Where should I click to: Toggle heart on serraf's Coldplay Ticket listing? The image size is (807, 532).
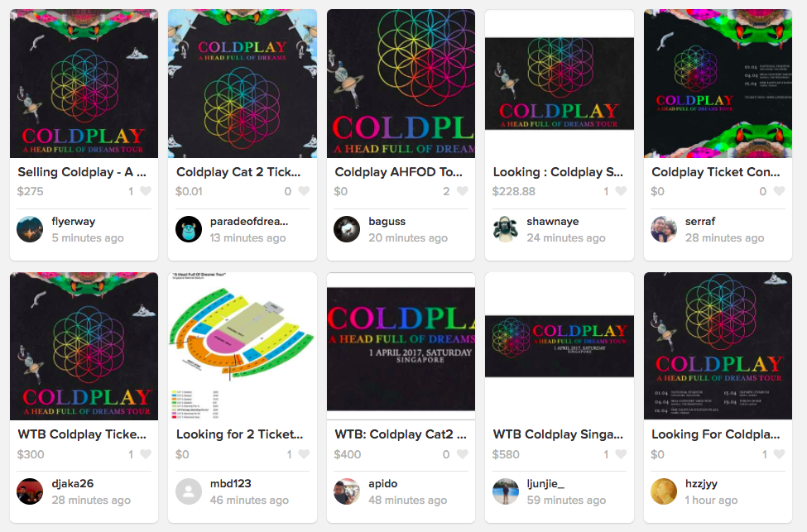click(779, 191)
